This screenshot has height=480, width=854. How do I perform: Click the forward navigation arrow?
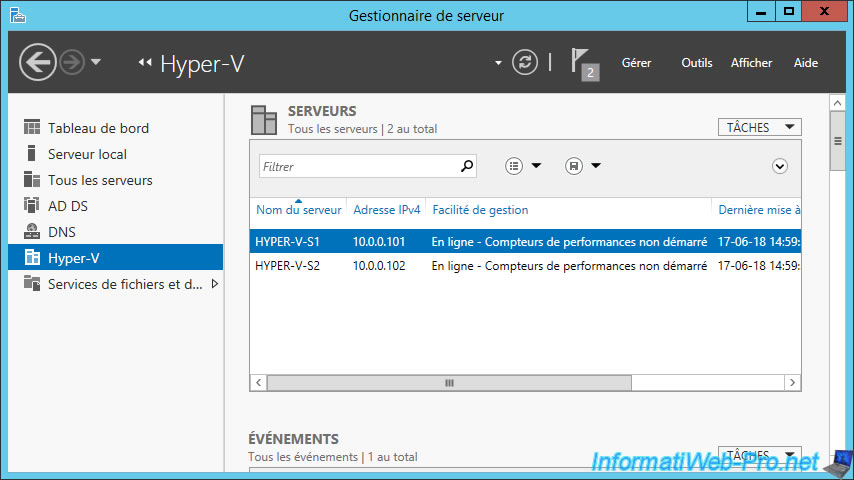click(72, 62)
